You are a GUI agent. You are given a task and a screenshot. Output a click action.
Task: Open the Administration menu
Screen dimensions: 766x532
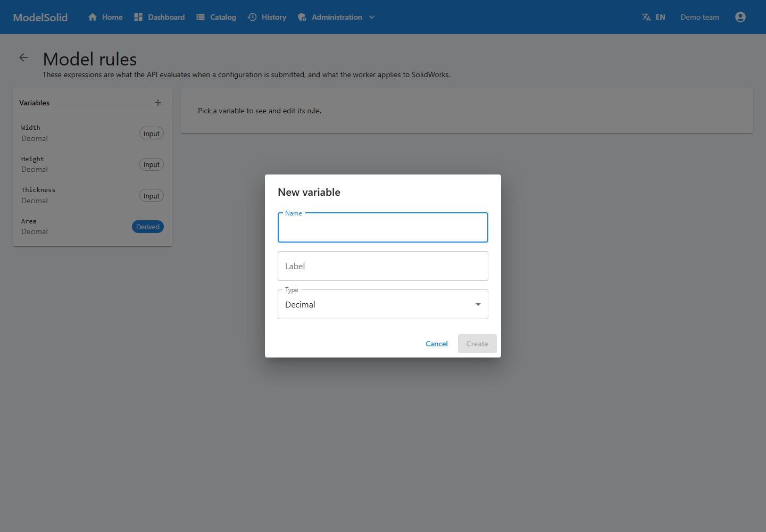pyautogui.click(x=337, y=17)
